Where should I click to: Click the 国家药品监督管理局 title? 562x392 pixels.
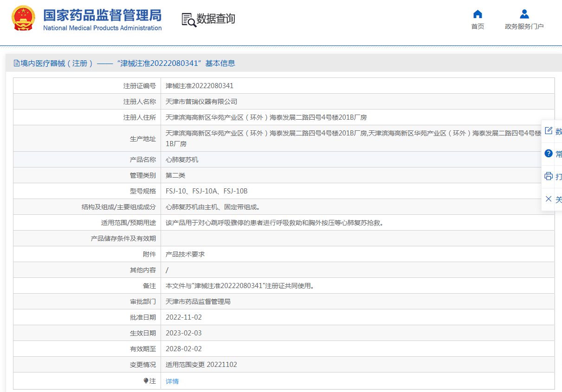coord(103,15)
